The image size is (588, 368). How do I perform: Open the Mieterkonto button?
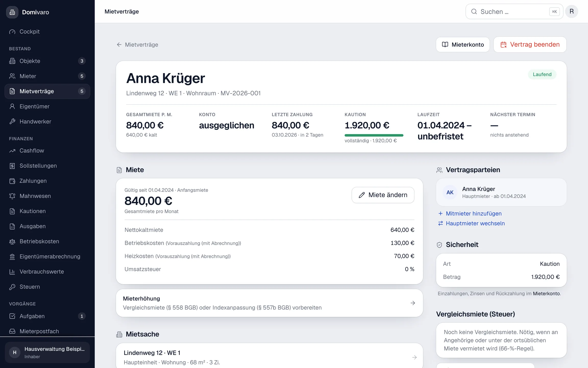pos(463,45)
